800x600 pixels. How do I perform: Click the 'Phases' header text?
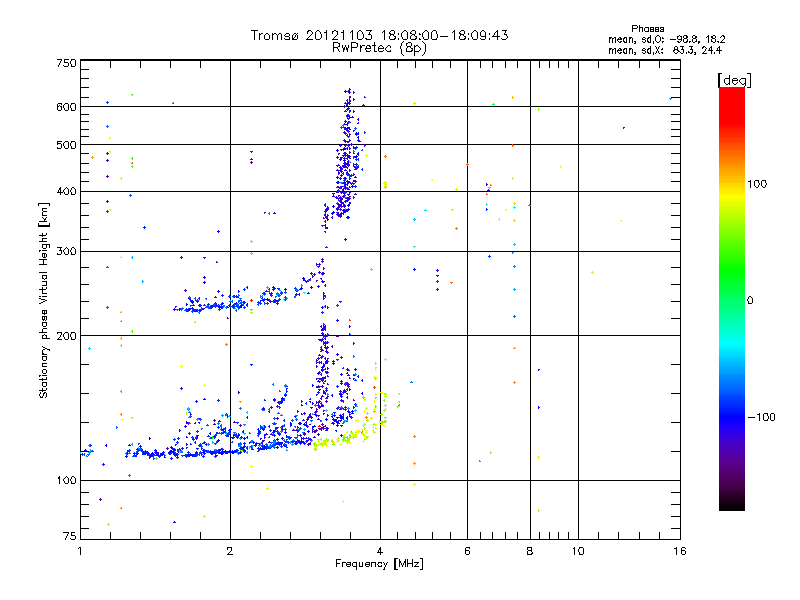pyautogui.click(x=647, y=29)
